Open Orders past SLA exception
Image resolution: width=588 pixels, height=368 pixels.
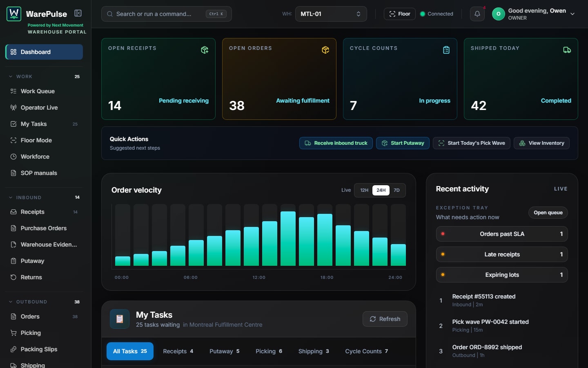click(x=502, y=234)
